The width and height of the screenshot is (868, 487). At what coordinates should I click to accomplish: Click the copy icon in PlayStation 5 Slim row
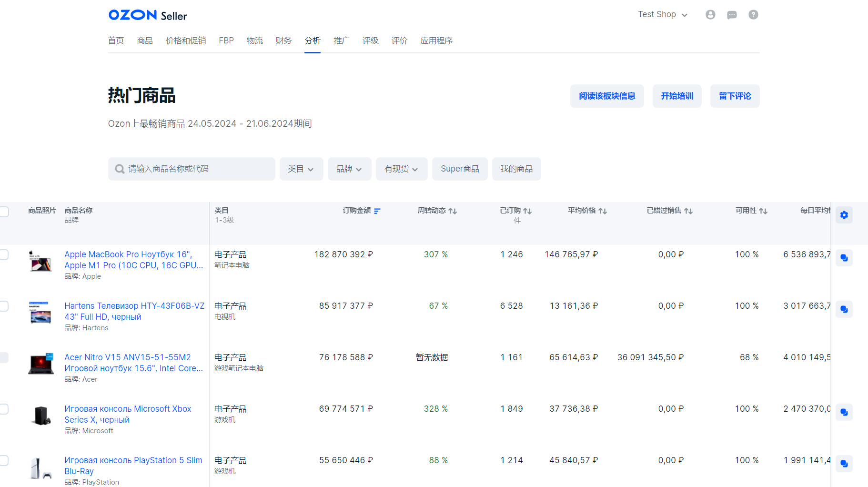844,464
